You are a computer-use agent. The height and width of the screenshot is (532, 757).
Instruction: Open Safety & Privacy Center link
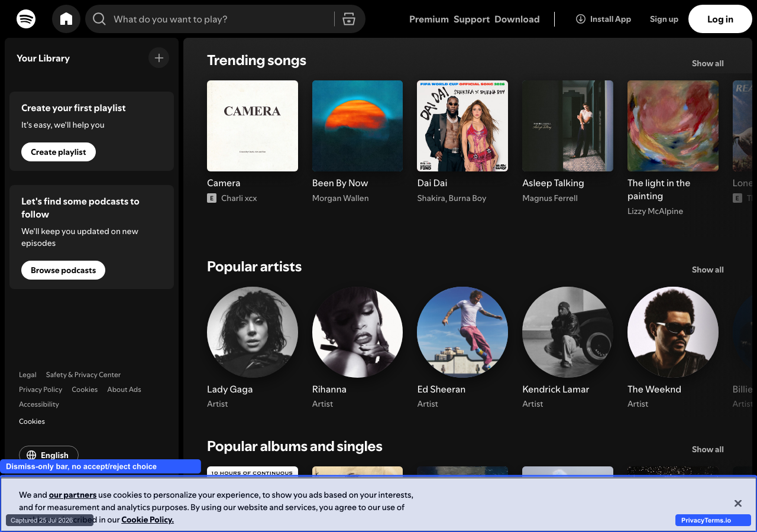[83, 375]
